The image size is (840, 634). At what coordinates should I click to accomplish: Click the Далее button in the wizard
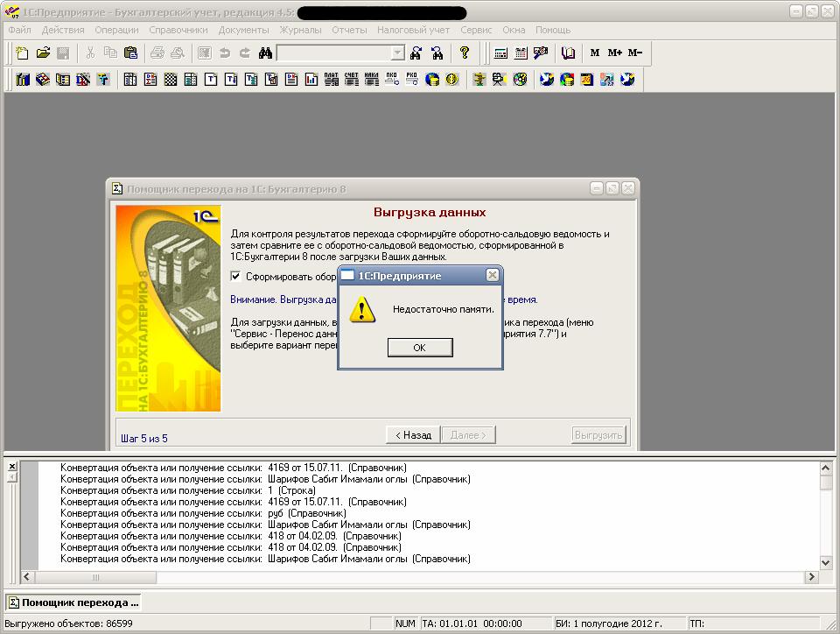pyautogui.click(x=468, y=434)
